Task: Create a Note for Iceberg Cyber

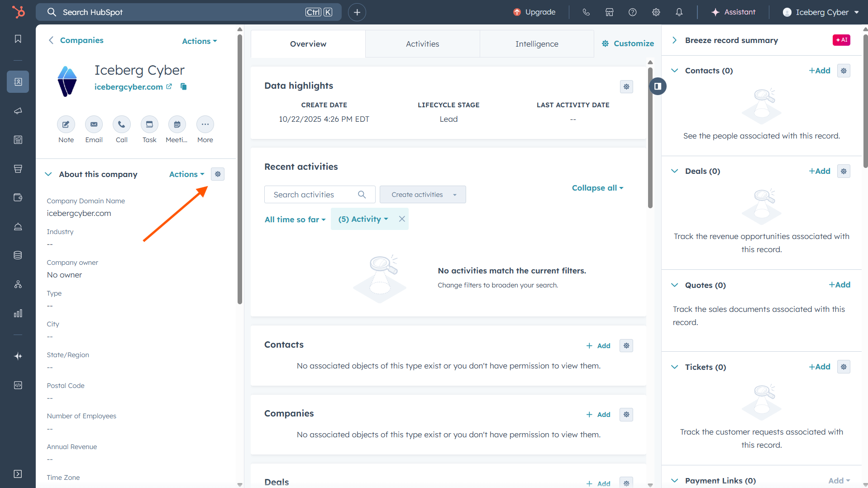Action: coord(66,124)
